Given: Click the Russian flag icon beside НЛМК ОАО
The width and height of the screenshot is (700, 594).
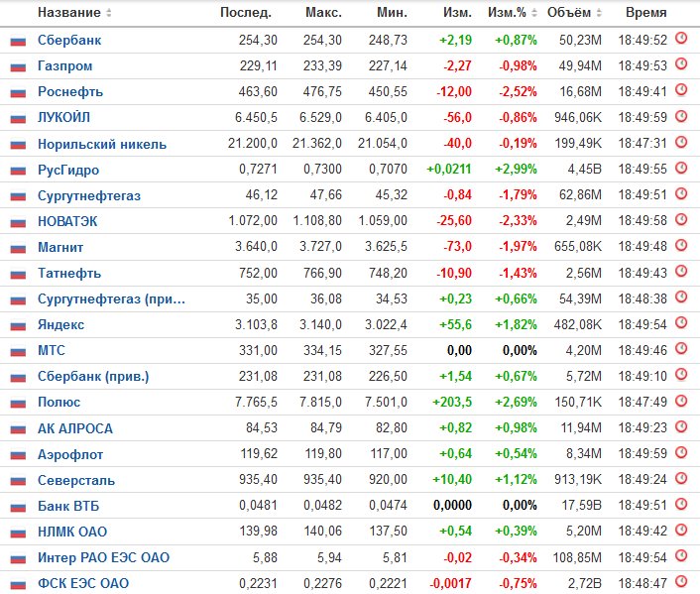Looking at the screenshot, I should click(x=18, y=533).
